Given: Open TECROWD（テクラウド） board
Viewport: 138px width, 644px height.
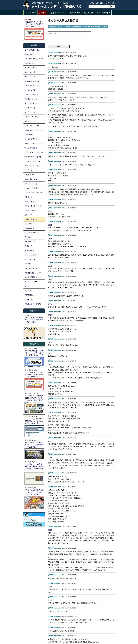Looking at the screenshot, I should pyautogui.click(x=34, y=153).
